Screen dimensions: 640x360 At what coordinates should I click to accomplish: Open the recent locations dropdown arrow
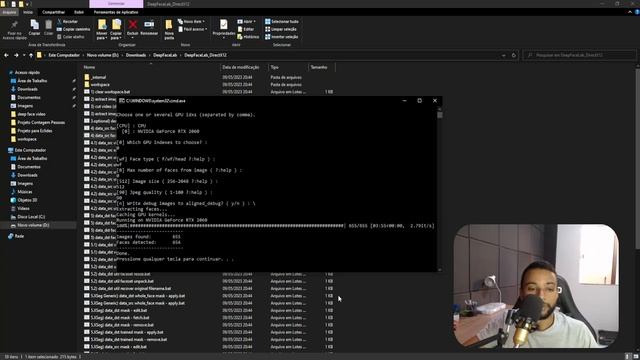click(x=24, y=55)
